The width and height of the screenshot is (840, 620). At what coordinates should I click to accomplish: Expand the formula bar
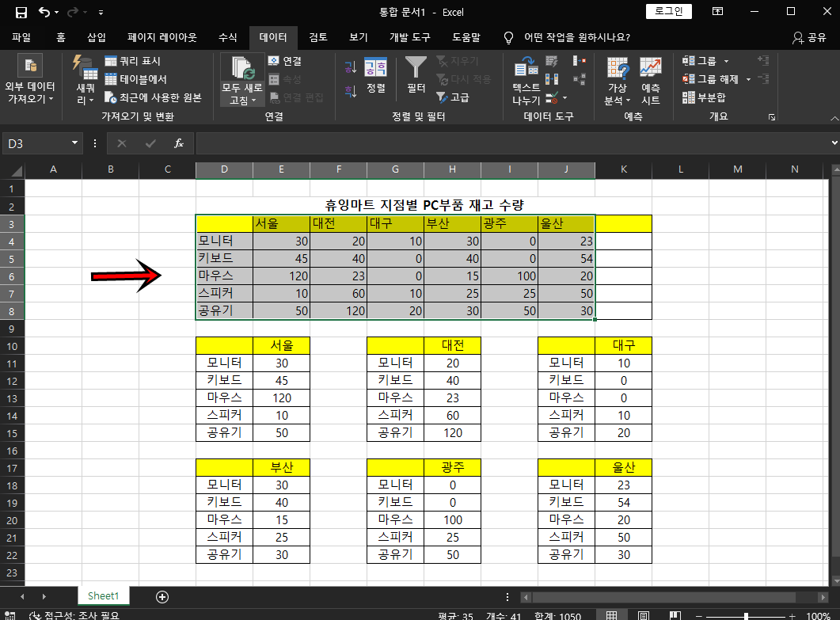tap(834, 143)
